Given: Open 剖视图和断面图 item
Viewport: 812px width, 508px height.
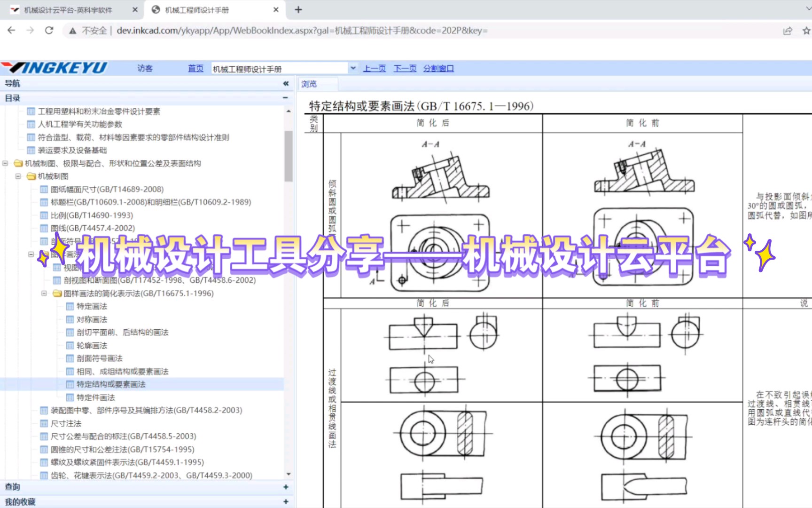Looking at the screenshot, I should click(x=160, y=280).
